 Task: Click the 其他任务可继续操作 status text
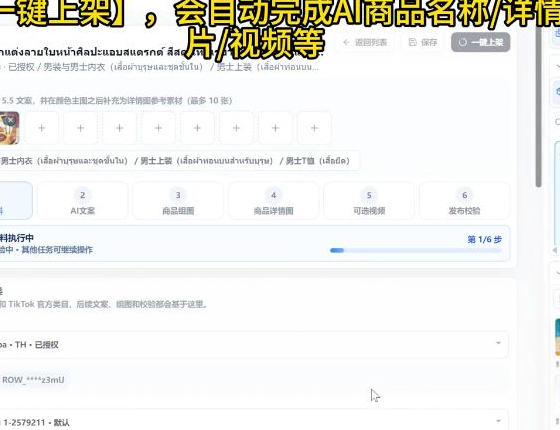(x=57, y=250)
